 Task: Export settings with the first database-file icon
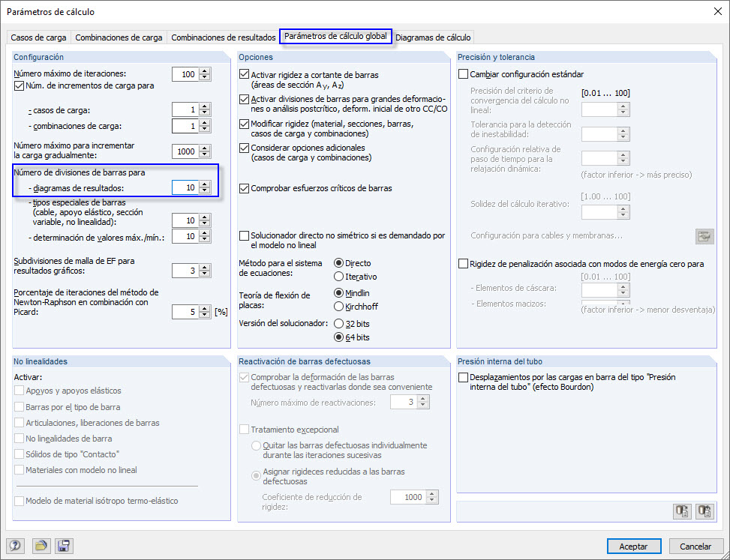(682, 511)
